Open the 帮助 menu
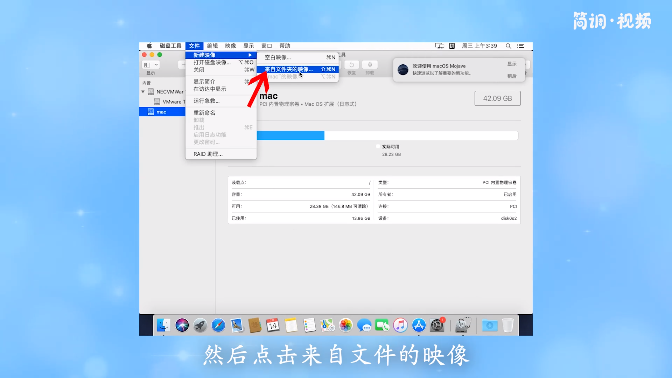This screenshot has width=672, height=378. [285, 45]
